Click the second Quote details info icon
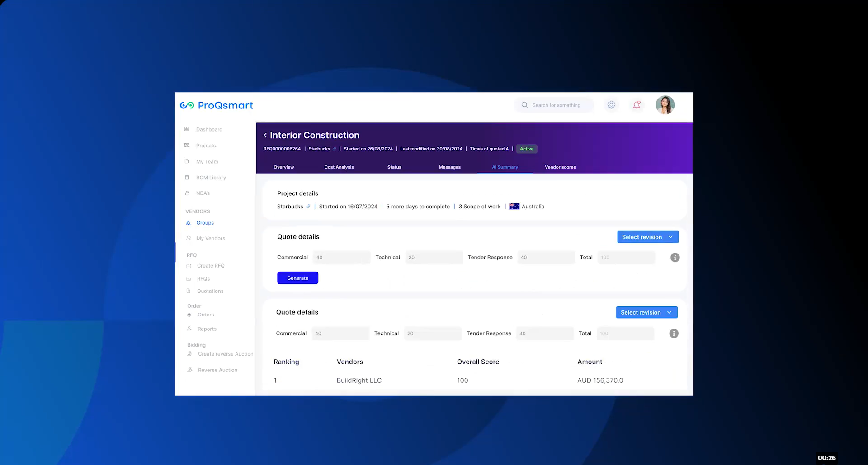Image resolution: width=868 pixels, height=465 pixels. click(674, 333)
